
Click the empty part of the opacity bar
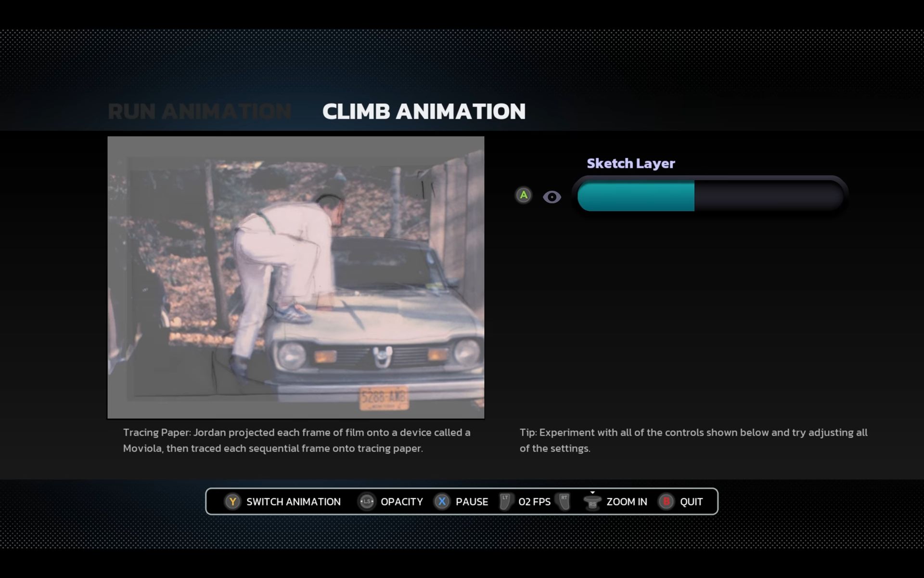[x=768, y=196]
